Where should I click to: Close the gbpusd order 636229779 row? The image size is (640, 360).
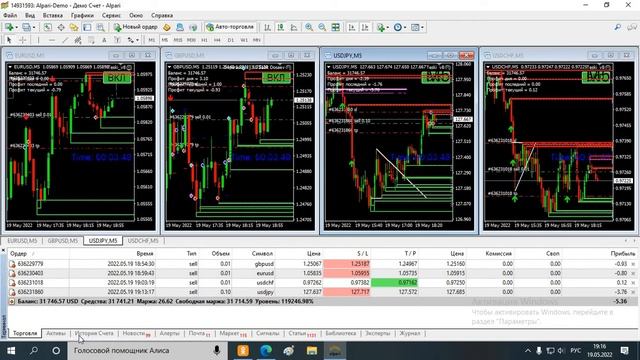633,264
